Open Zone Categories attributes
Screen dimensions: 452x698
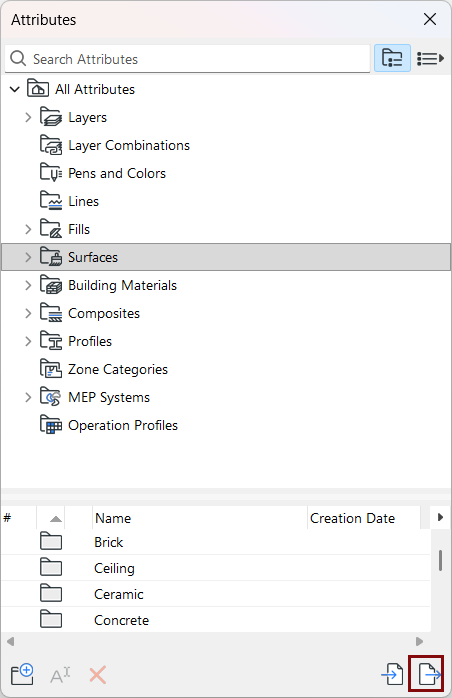click(x=118, y=369)
